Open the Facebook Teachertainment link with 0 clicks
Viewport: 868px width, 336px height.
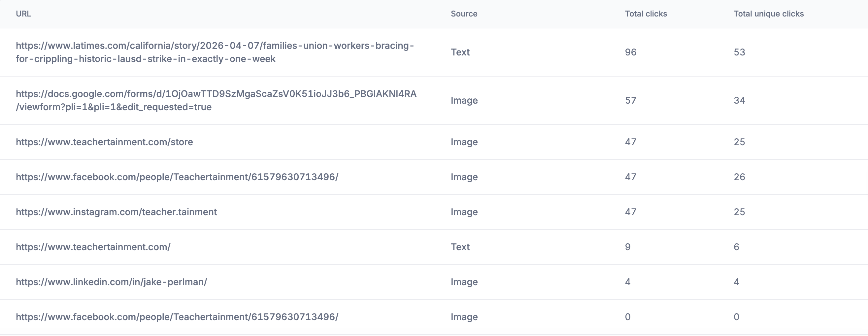click(177, 317)
